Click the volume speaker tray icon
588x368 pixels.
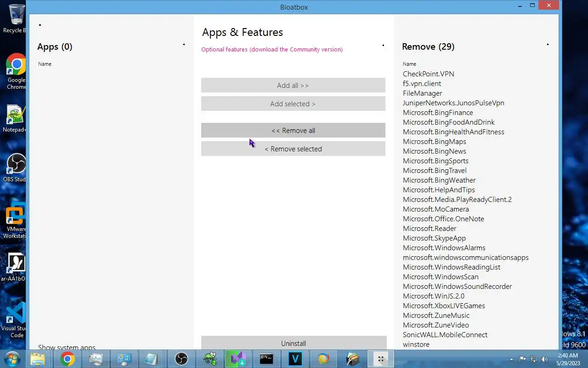pos(545,359)
